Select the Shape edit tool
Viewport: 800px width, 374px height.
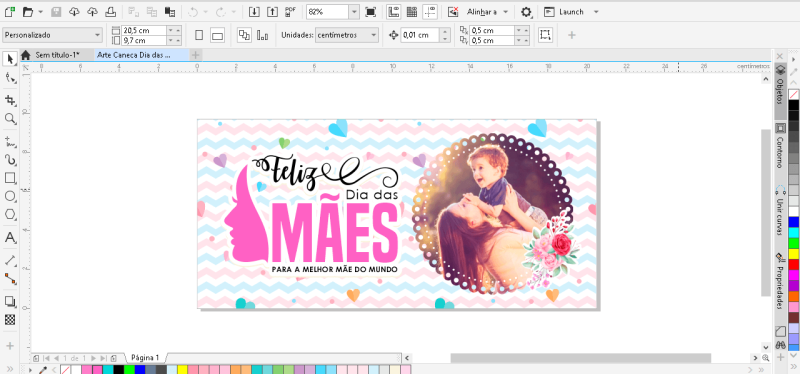(x=10, y=78)
